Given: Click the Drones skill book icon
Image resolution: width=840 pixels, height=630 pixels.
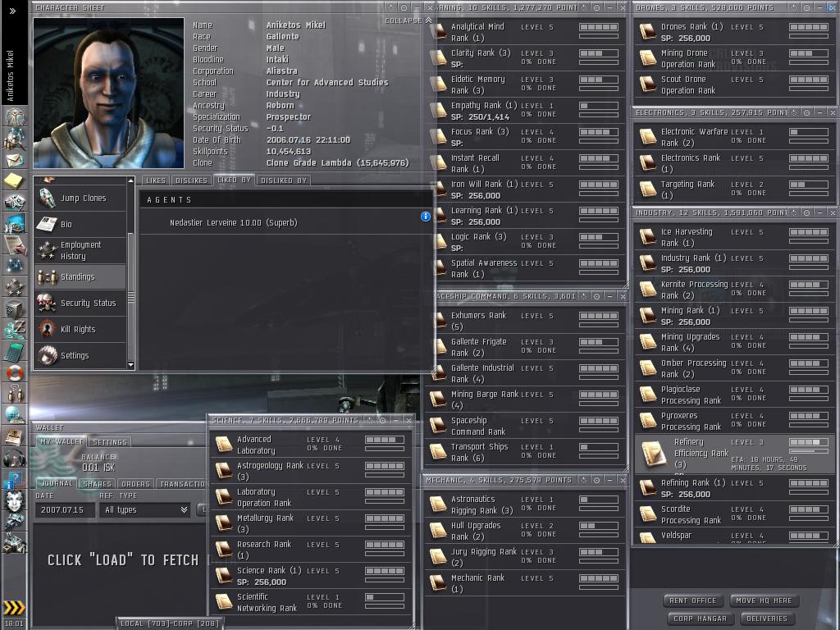Looking at the screenshot, I should [x=648, y=32].
